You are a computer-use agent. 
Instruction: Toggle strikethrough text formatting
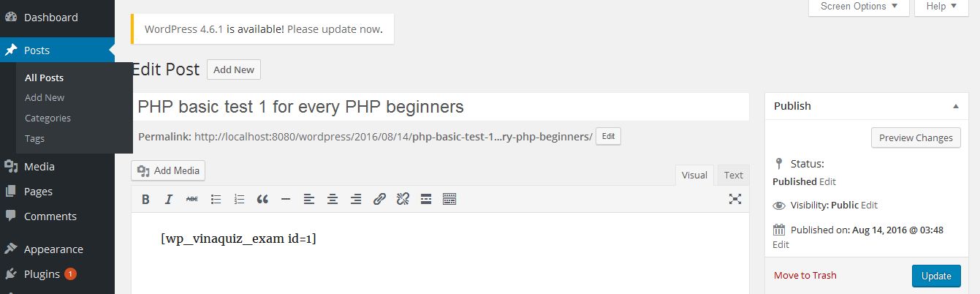192,199
